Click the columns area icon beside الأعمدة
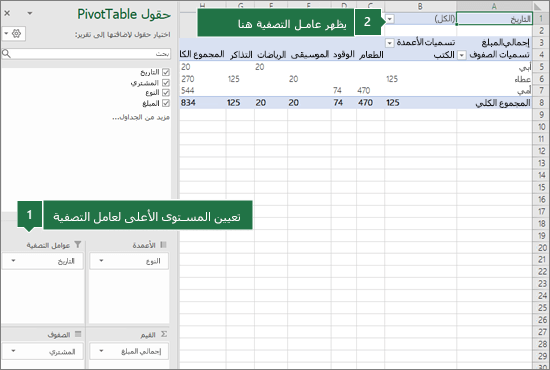Viewport: 550px width, 370px height. click(x=163, y=244)
